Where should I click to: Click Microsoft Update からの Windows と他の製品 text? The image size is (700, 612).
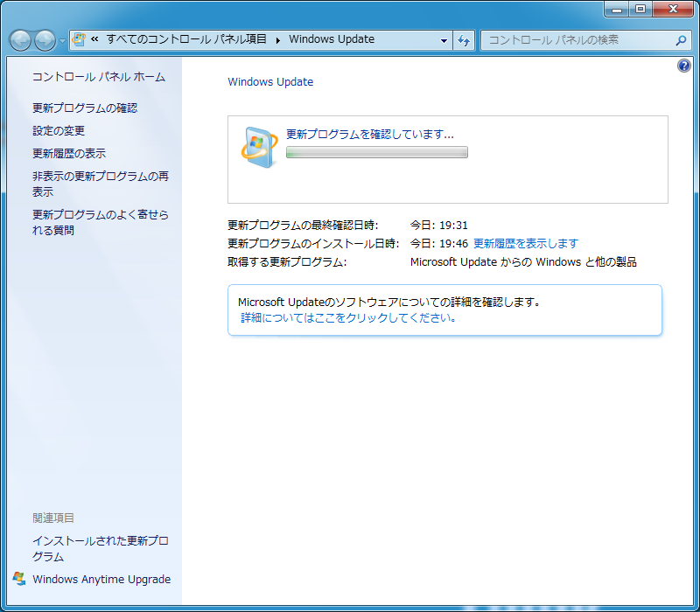[523, 261]
